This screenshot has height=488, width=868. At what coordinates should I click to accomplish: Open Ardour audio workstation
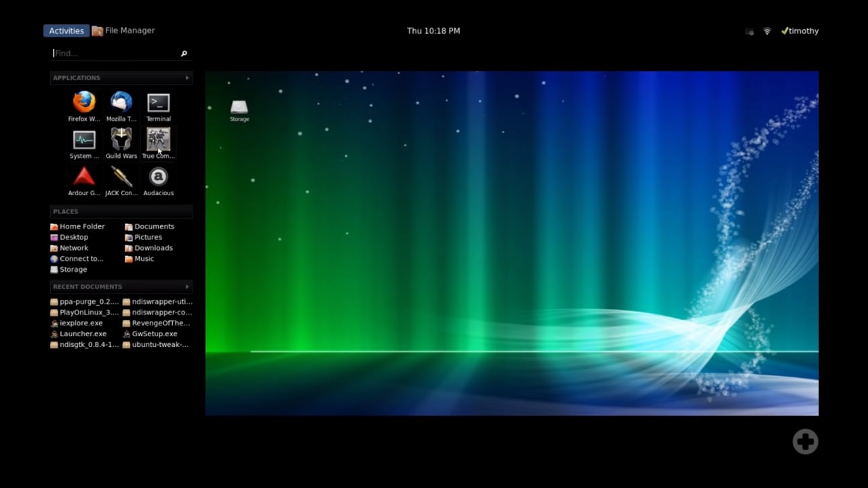click(x=84, y=181)
